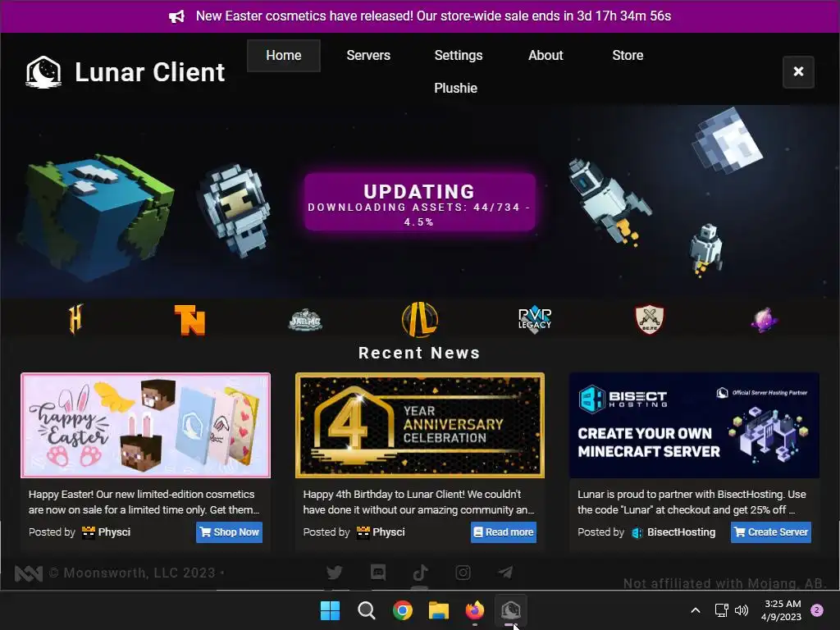840x630 pixels.
Task: Open the clock showing 3:25 AM
Action: point(781,610)
